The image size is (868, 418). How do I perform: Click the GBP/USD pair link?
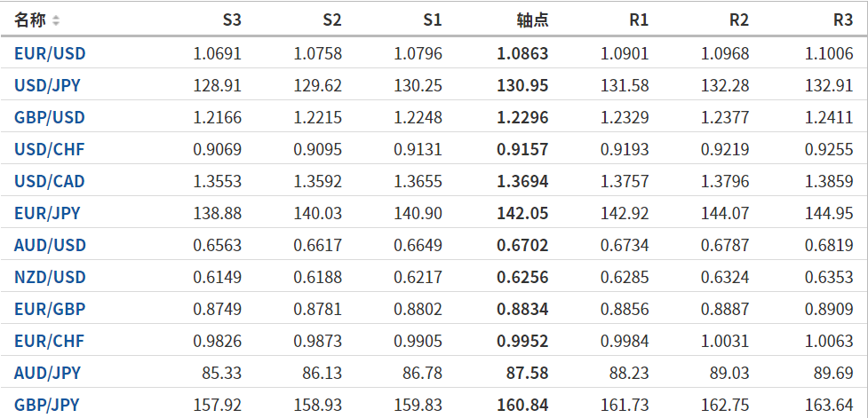50,118
